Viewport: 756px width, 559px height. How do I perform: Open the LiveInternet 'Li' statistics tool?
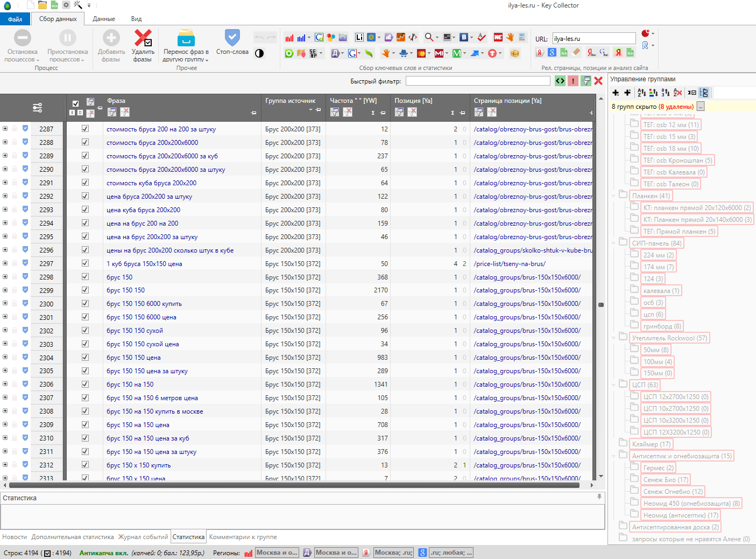[x=359, y=37]
